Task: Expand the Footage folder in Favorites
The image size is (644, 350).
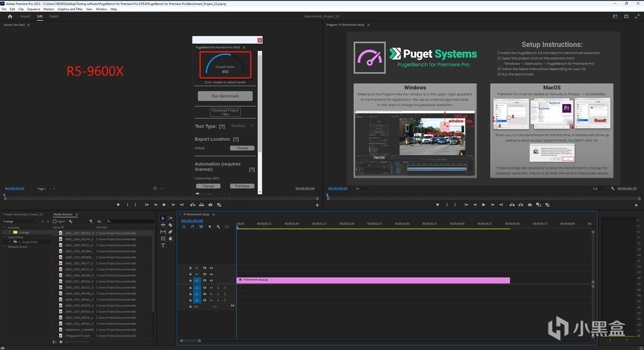Action: (10, 232)
